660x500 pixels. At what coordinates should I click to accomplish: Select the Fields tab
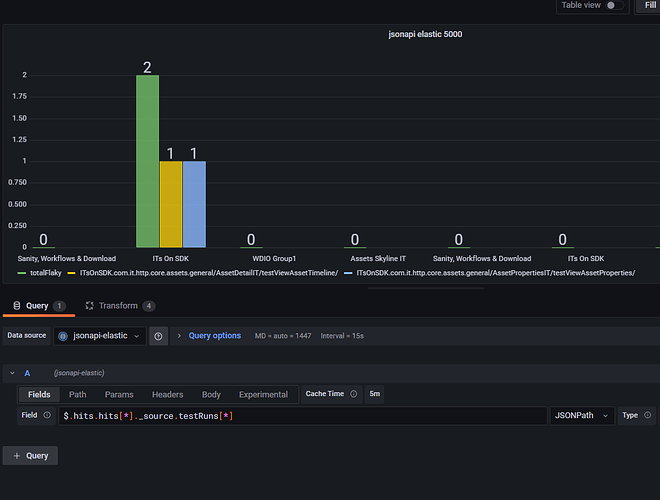(x=39, y=395)
